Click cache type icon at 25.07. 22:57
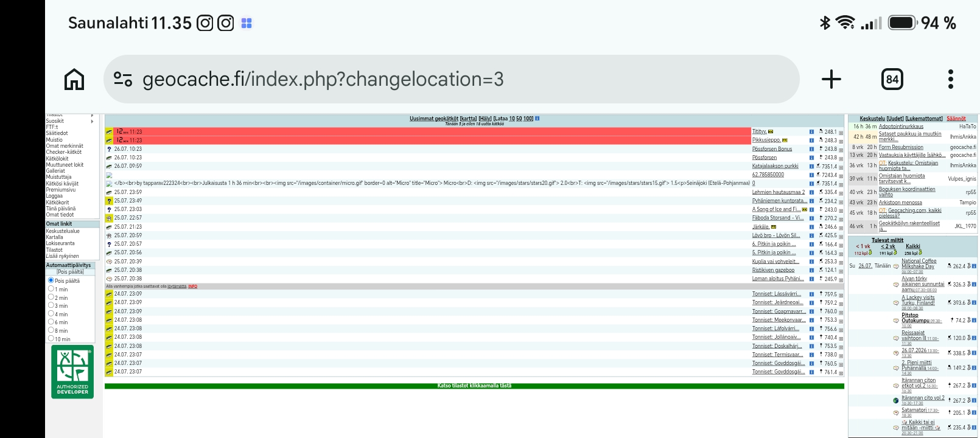The width and height of the screenshot is (980, 438). [109, 218]
